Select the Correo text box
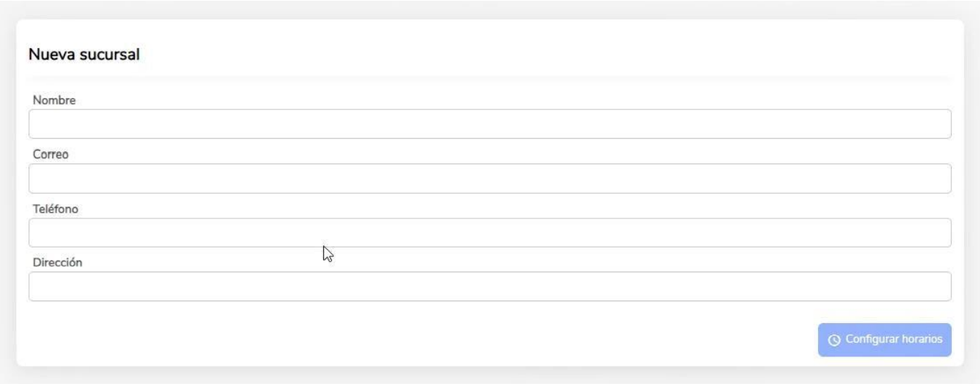The image size is (980, 384). (490, 179)
